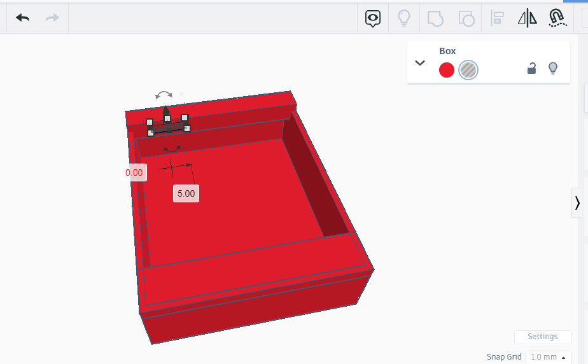Select the bottom-left corner resize handle
588x364 pixels.
[151, 133]
